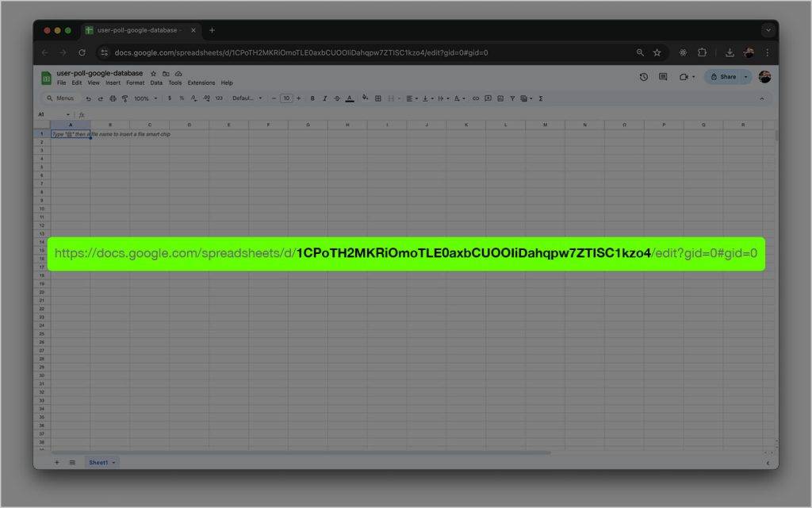
Task: Apply percent format icon
Action: click(182, 98)
